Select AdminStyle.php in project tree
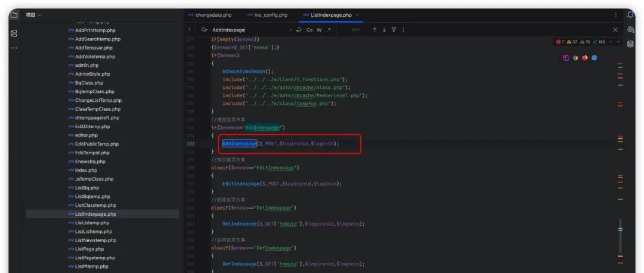The height and width of the screenshot is (273, 644). (89, 75)
